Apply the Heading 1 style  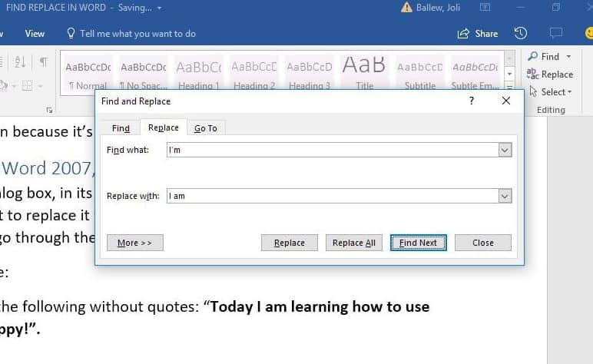[x=198, y=74]
